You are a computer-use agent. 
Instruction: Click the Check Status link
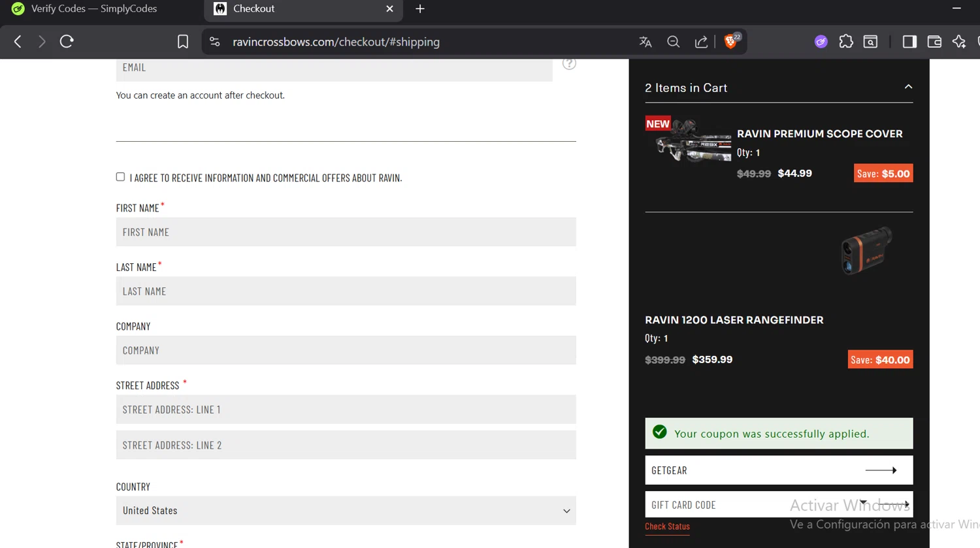tap(667, 526)
